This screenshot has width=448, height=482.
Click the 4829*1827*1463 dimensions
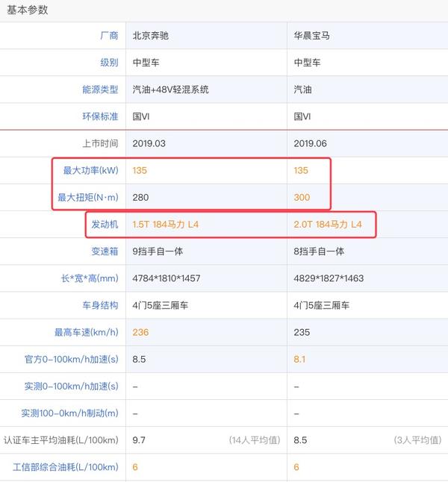[329, 278]
